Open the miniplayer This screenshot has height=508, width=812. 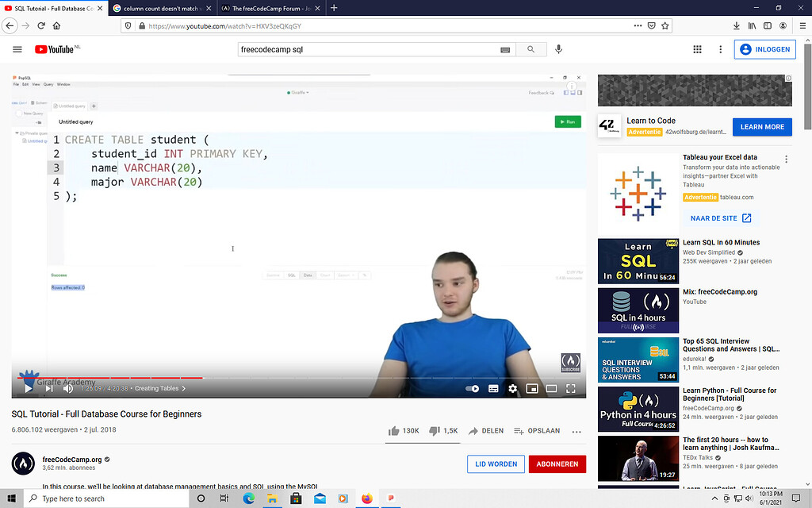click(532, 388)
